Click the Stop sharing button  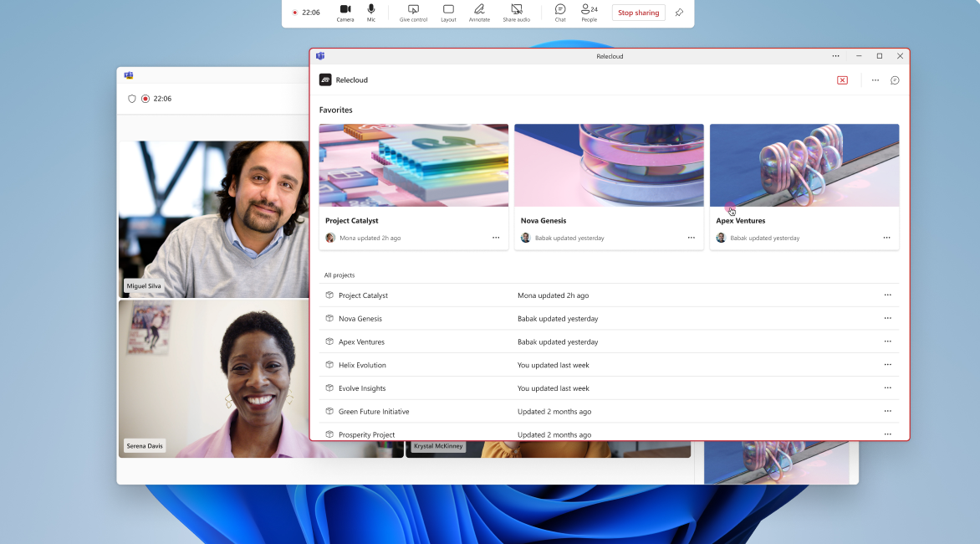click(638, 13)
